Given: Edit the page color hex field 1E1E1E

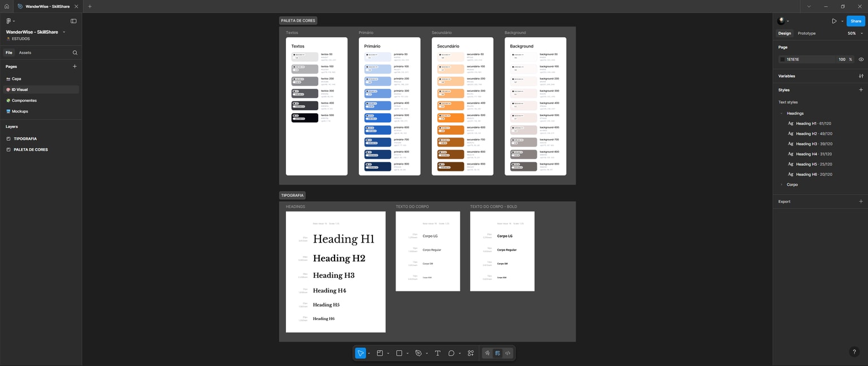Looking at the screenshot, I should tap(809, 59).
